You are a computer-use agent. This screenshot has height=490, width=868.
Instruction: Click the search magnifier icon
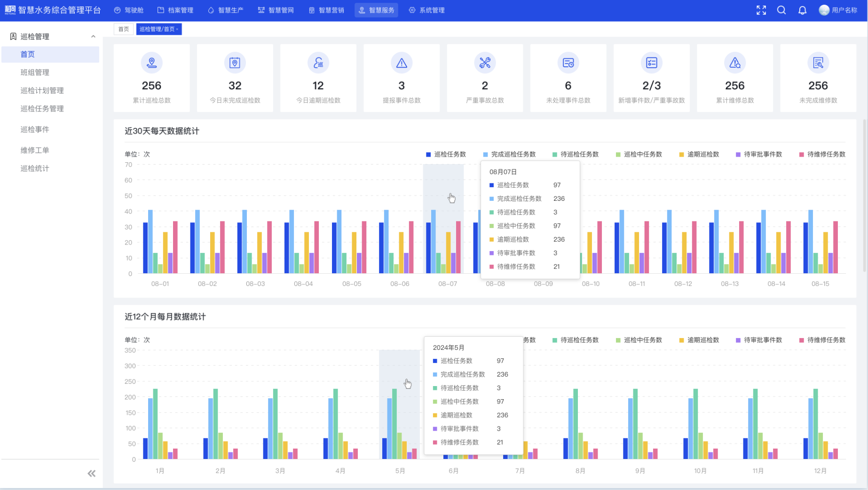pos(781,10)
